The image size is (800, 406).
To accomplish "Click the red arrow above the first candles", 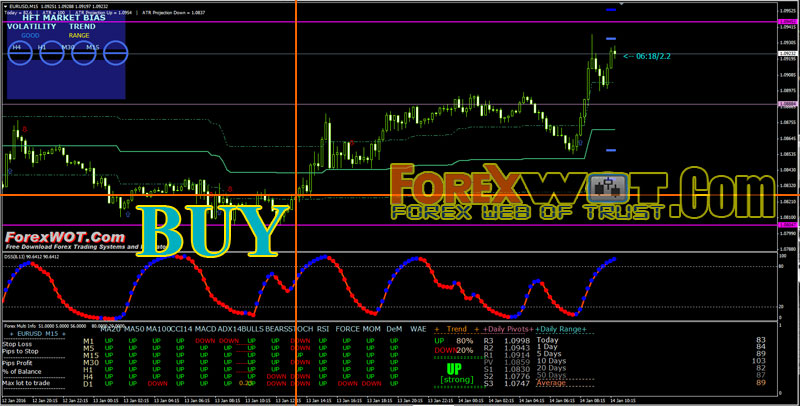I will point(24,130).
